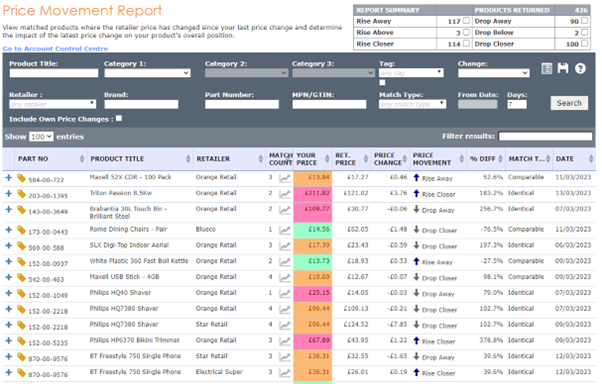Screen dimensions: 602x384
Task: Sort by the YOUR PRICE column header
Action: [313, 159]
